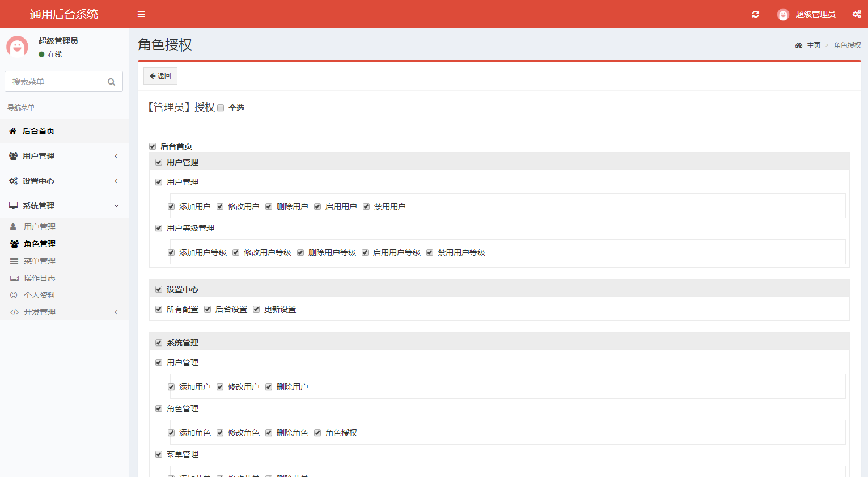
Task: Toggle the 全选 select-all checkbox
Action: coord(221,108)
